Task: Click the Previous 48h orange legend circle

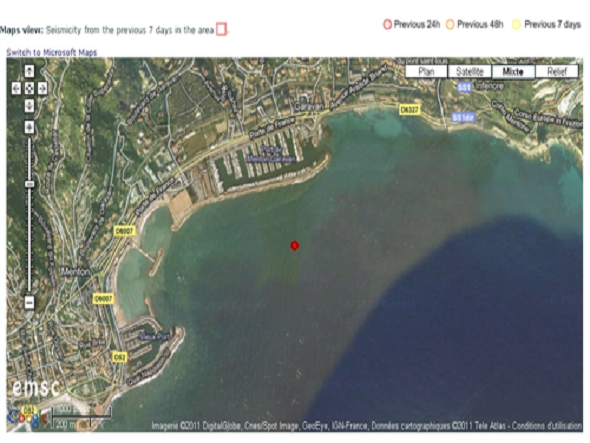Action: pyautogui.click(x=450, y=24)
